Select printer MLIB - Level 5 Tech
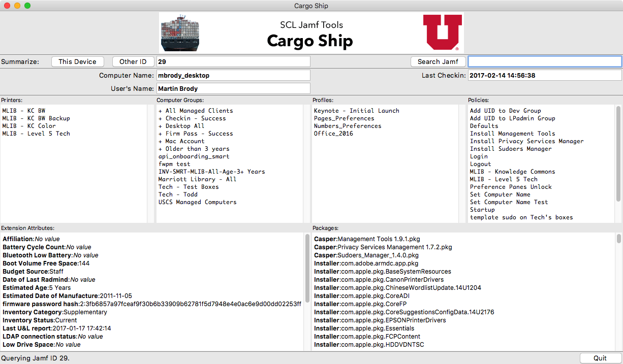 (36, 134)
